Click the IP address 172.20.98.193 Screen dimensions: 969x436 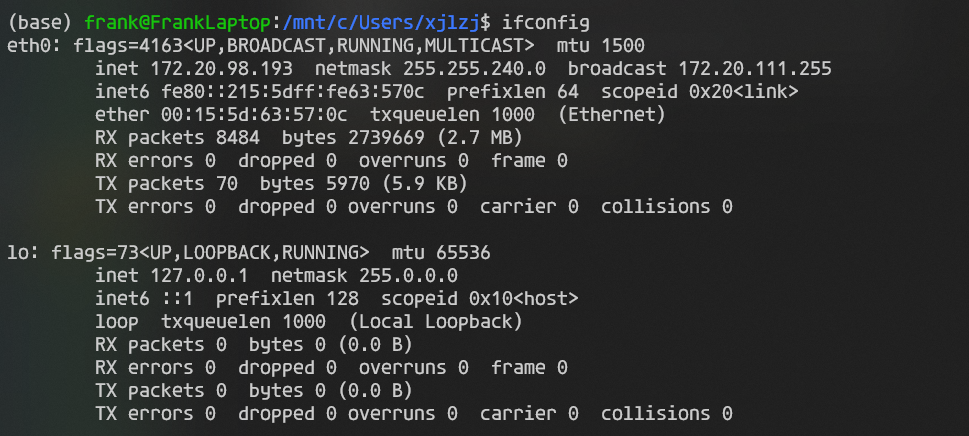pos(221,68)
